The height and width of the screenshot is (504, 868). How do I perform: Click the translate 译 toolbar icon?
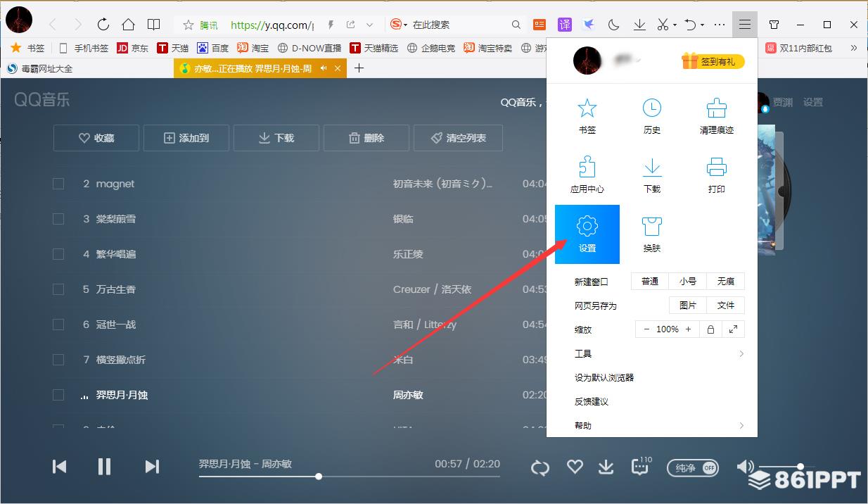click(565, 25)
